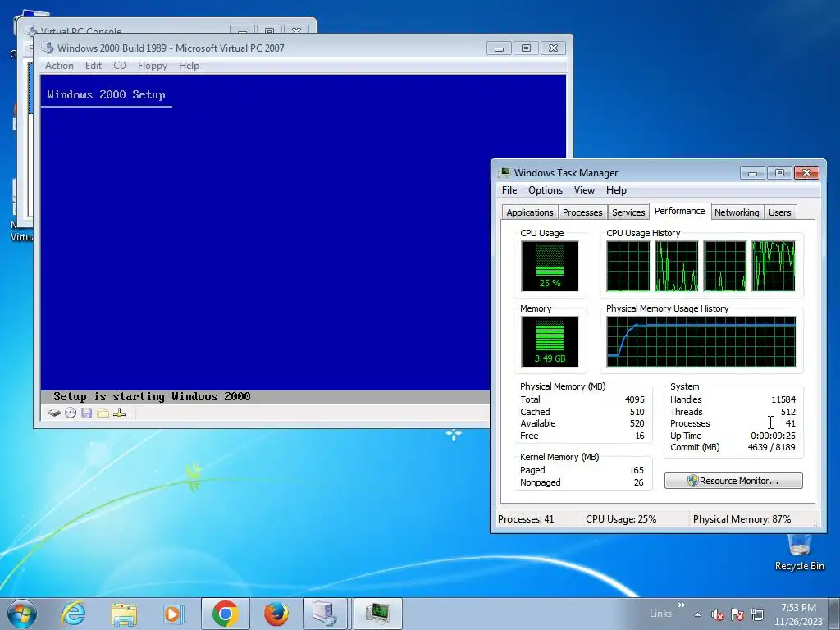Switch to Virtual PC taskbar button
The image size is (840, 630).
pos(325,614)
